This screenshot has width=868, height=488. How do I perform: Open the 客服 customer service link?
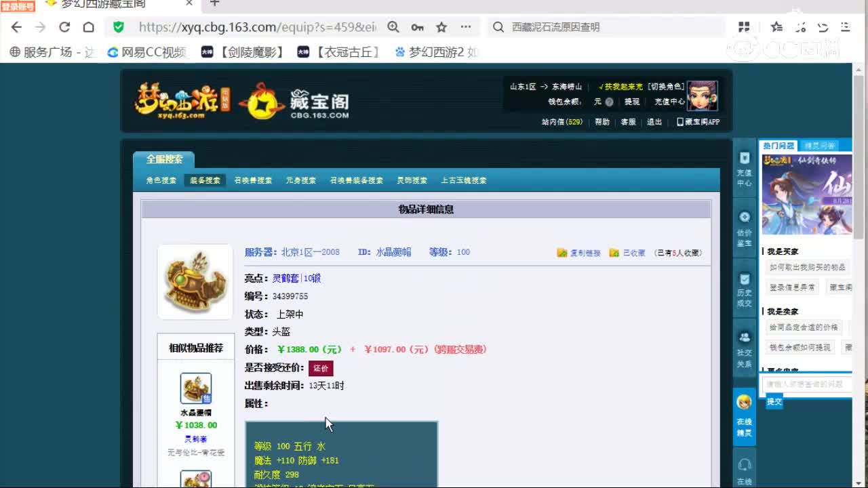click(629, 122)
